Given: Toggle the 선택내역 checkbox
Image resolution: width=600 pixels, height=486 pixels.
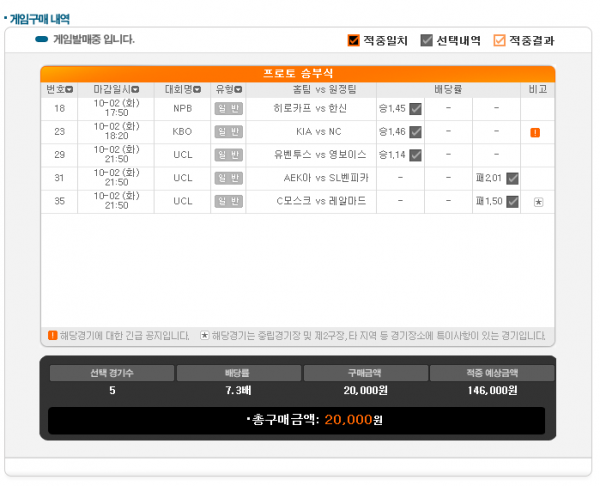Looking at the screenshot, I should (427, 41).
